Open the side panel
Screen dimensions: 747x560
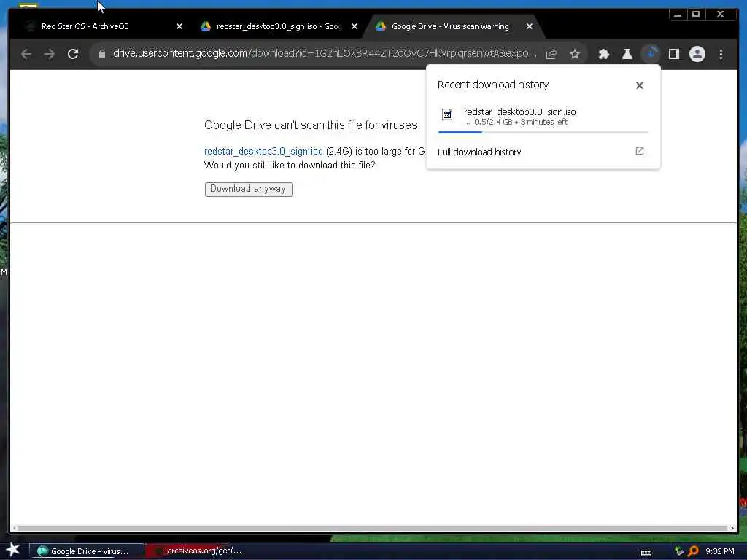point(673,54)
